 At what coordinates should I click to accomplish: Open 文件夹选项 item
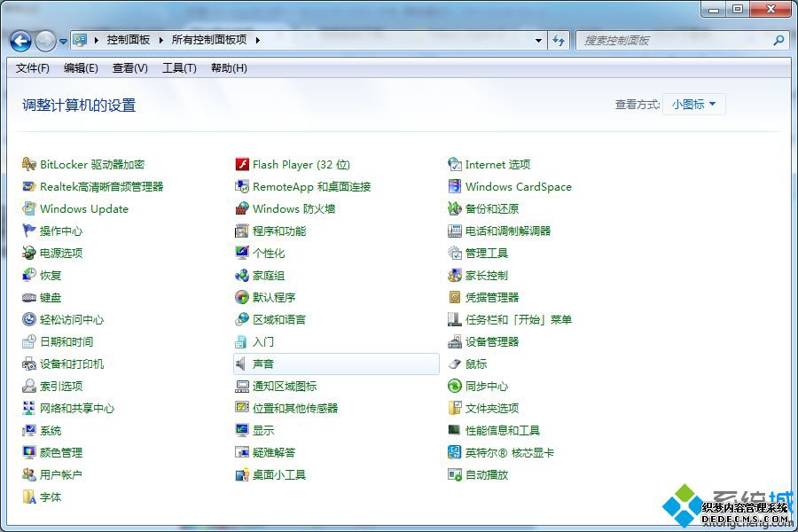(x=483, y=408)
